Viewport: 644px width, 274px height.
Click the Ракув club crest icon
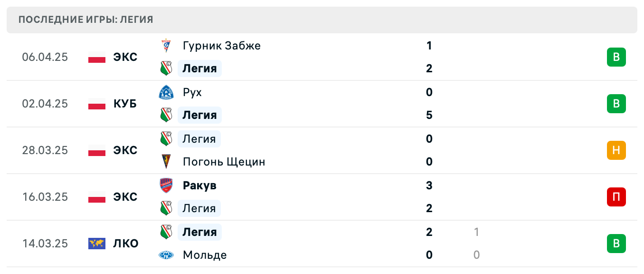tap(166, 186)
